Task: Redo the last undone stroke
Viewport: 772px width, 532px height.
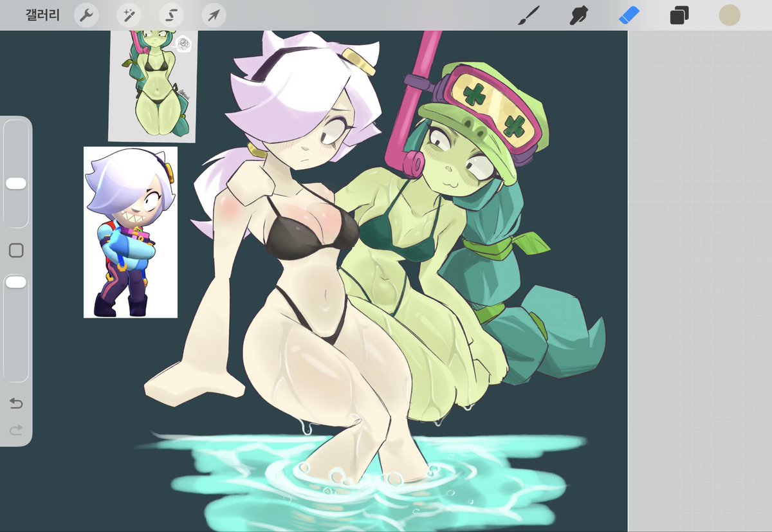Action: [x=16, y=429]
